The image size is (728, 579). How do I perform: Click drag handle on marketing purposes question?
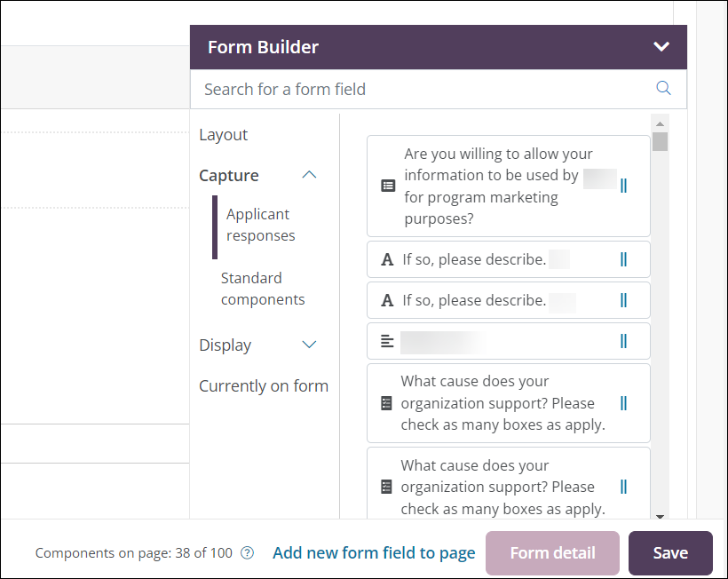pos(623,186)
